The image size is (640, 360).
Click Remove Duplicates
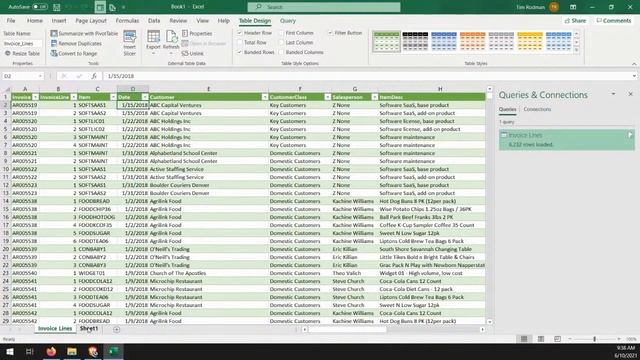point(76,43)
